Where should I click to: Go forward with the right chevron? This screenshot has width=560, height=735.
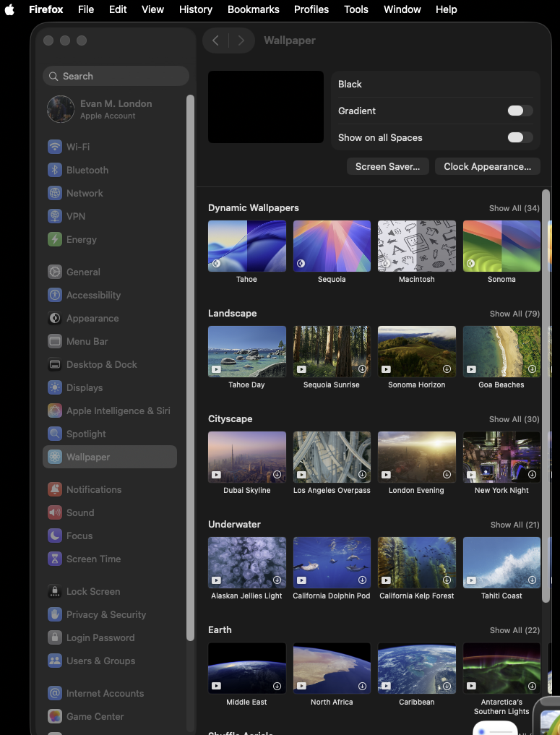point(241,40)
